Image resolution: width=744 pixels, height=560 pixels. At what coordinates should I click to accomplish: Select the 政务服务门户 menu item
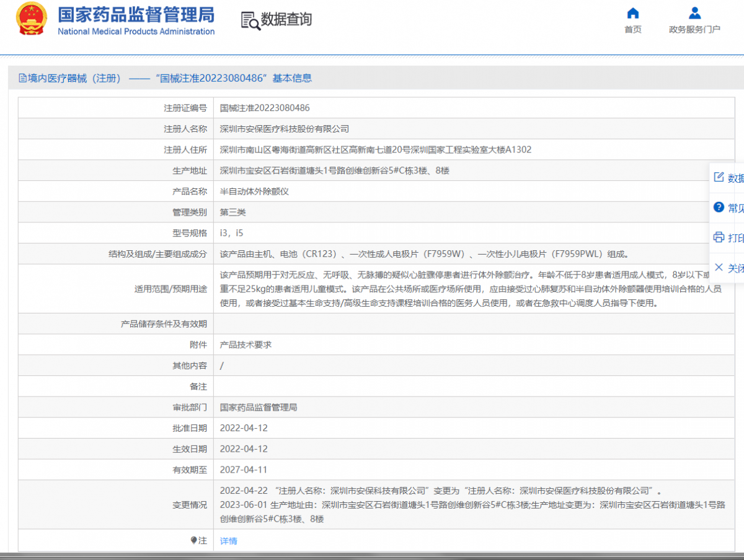point(694,29)
